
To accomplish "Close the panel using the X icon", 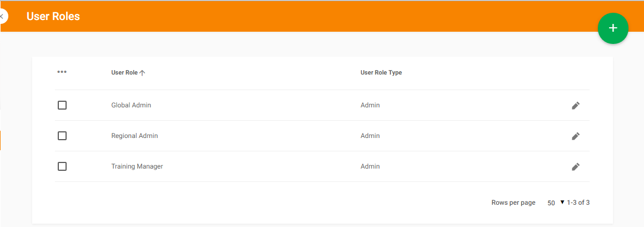I will pos(2,17).
